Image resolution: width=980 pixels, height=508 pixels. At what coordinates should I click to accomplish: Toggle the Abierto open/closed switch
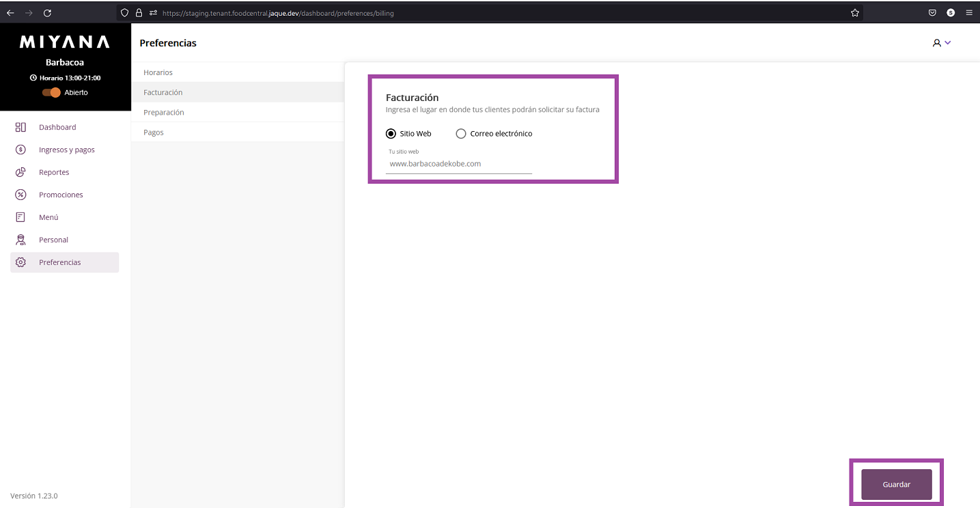51,92
